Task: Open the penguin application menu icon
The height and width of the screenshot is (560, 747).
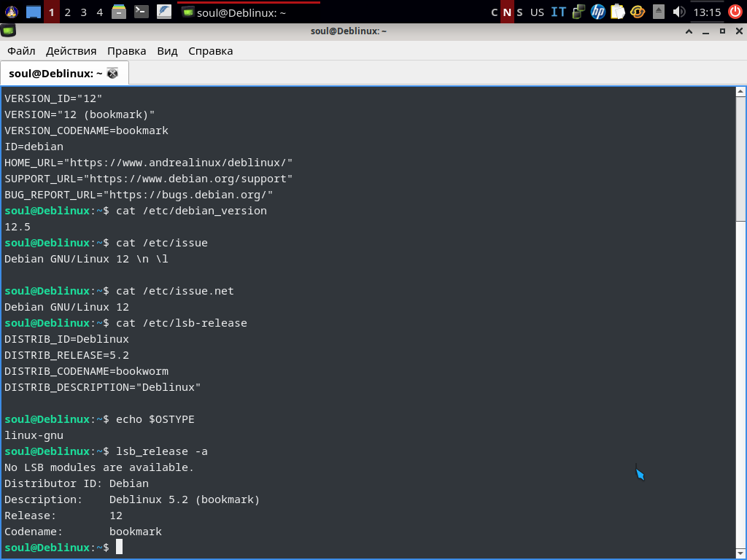Action: [11, 12]
